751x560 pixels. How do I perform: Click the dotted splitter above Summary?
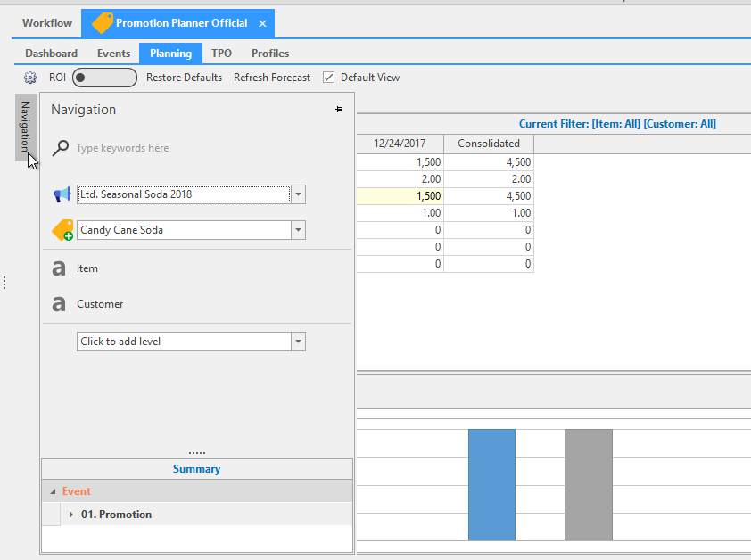tap(197, 452)
